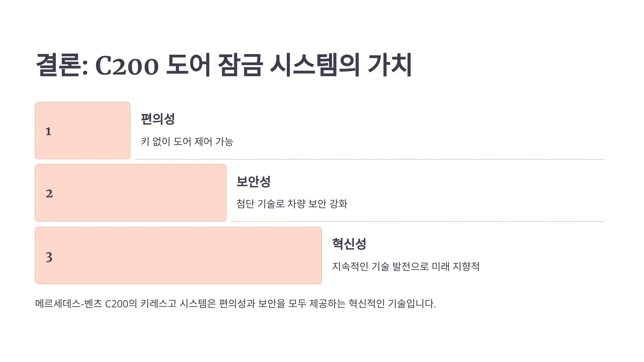This screenshot has height=362, width=644.
Task: Click the 혁신성 heading
Action: coord(349,244)
